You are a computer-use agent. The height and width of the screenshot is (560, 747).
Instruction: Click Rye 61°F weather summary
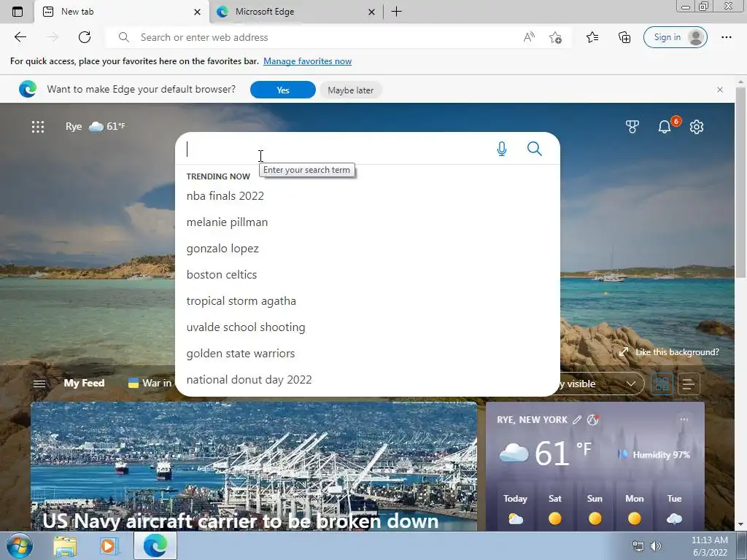coord(96,127)
